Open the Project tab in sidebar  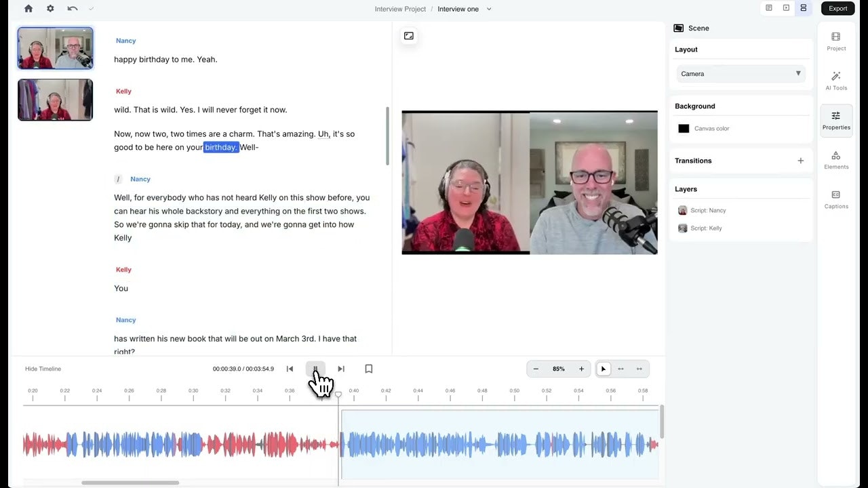click(836, 41)
